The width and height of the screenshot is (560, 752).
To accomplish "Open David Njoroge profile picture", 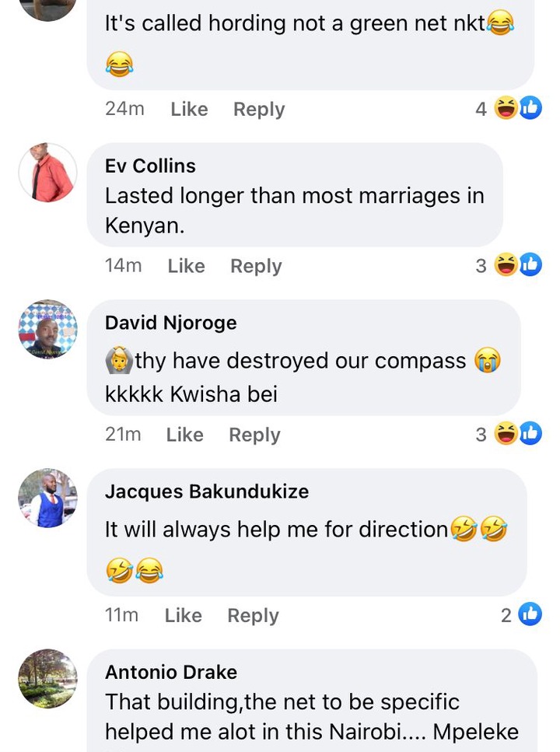I will tap(47, 330).
